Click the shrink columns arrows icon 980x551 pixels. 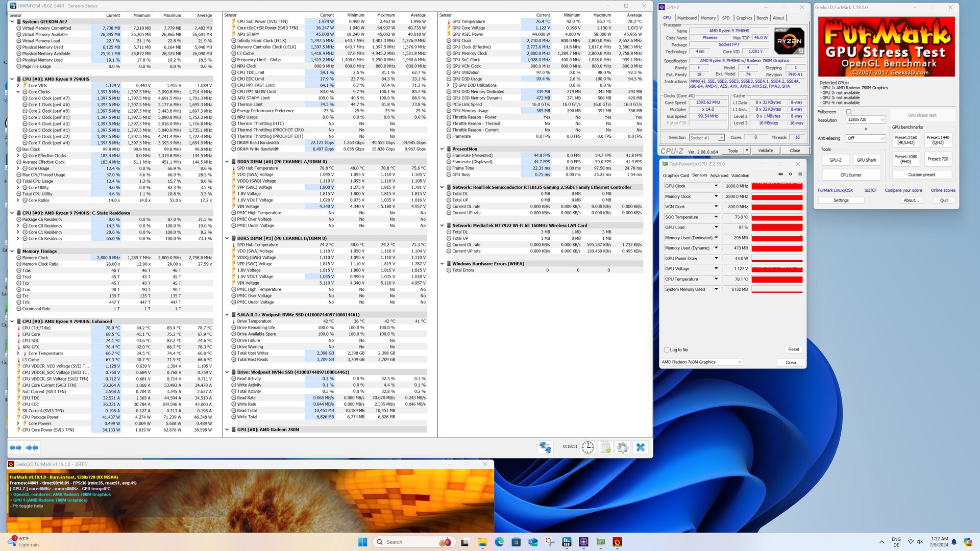pyautogui.click(x=32, y=447)
